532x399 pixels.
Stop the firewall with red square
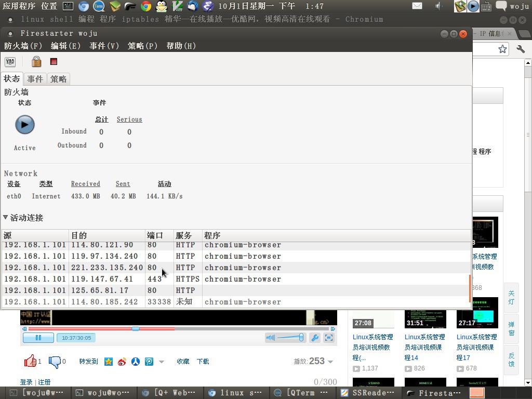tap(54, 61)
